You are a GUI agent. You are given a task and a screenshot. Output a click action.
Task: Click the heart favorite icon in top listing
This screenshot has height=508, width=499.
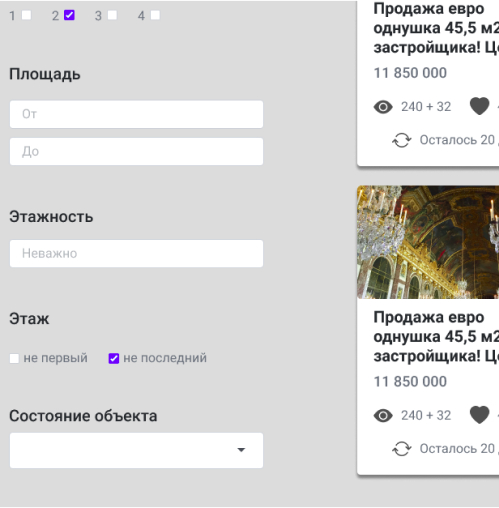479,107
